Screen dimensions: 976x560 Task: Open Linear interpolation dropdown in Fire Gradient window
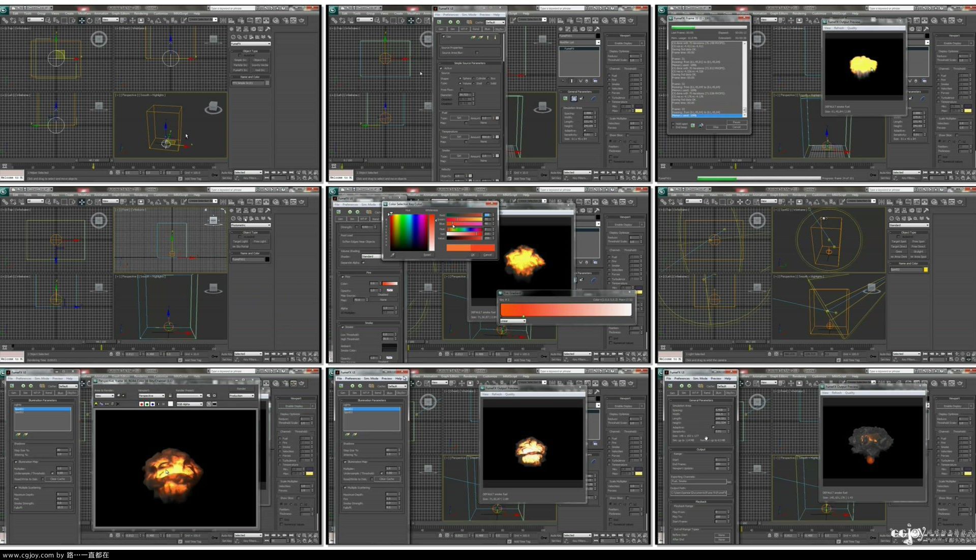click(513, 321)
